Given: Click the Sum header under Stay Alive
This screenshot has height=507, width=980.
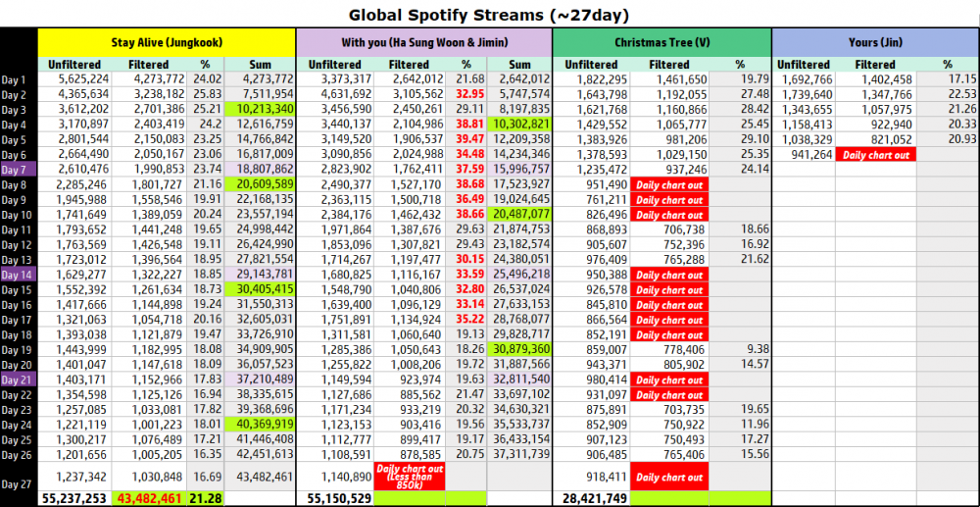Looking at the screenshot, I should 260,65.
